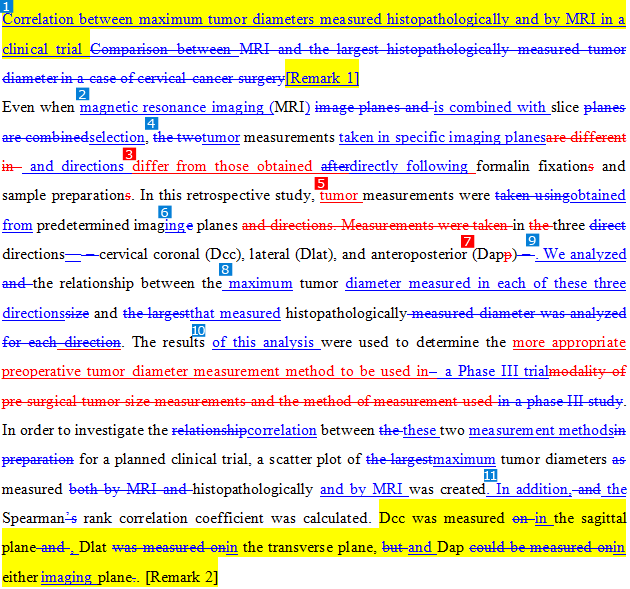Screen dimensions: 630x589
Task: Click the highlighted word "sagittal"
Action: tap(603, 518)
